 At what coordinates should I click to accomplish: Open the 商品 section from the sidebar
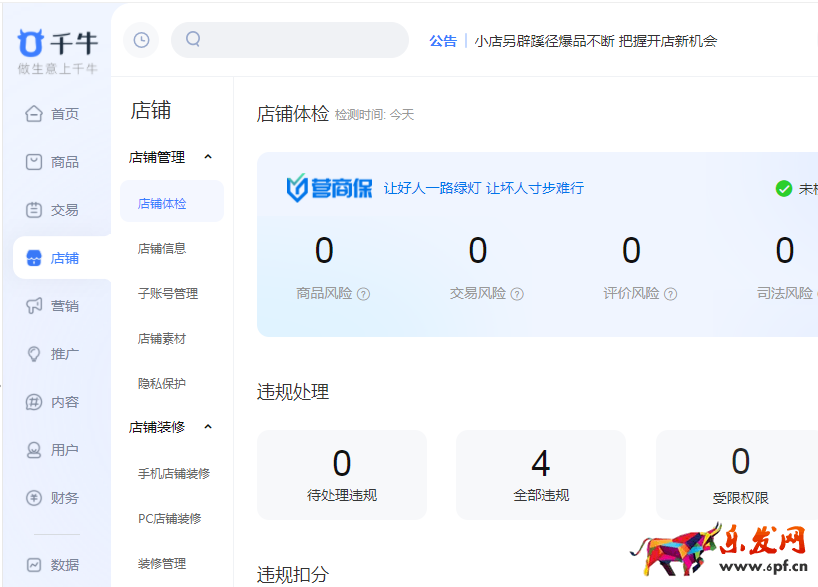36,161
